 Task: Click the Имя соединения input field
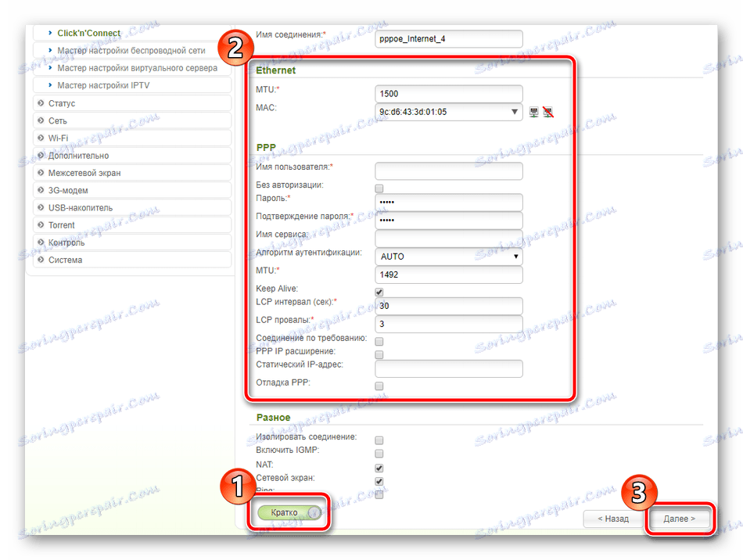(x=448, y=39)
